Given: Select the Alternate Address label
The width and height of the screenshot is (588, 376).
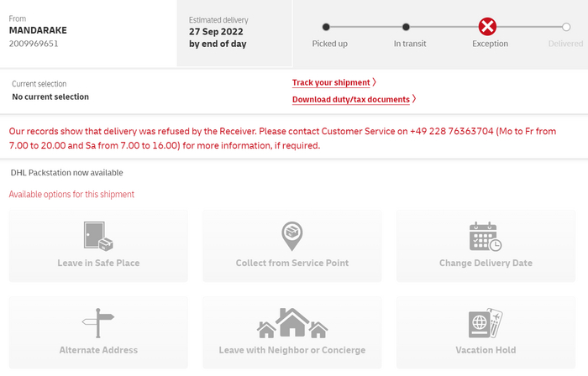Looking at the screenshot, I should tap(98, 350).
